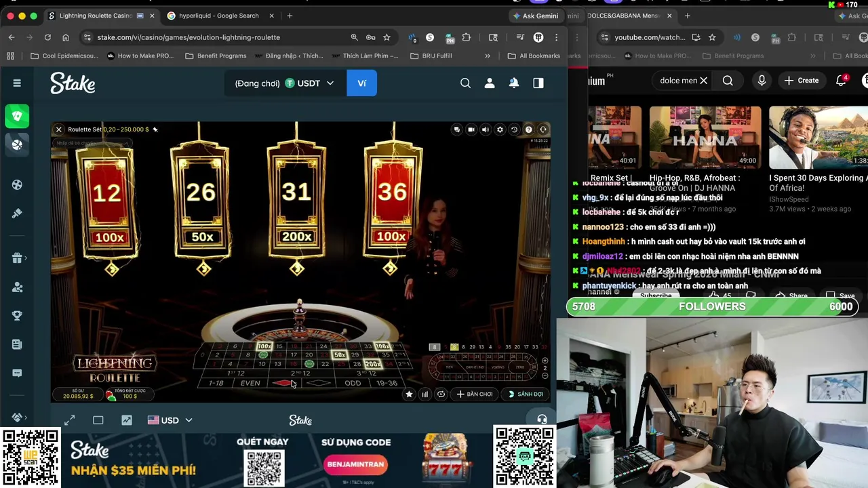The height and width of the screenshot is (488, 868).
Task: Search YouTube with voice microphone
Action: [762, 81]
